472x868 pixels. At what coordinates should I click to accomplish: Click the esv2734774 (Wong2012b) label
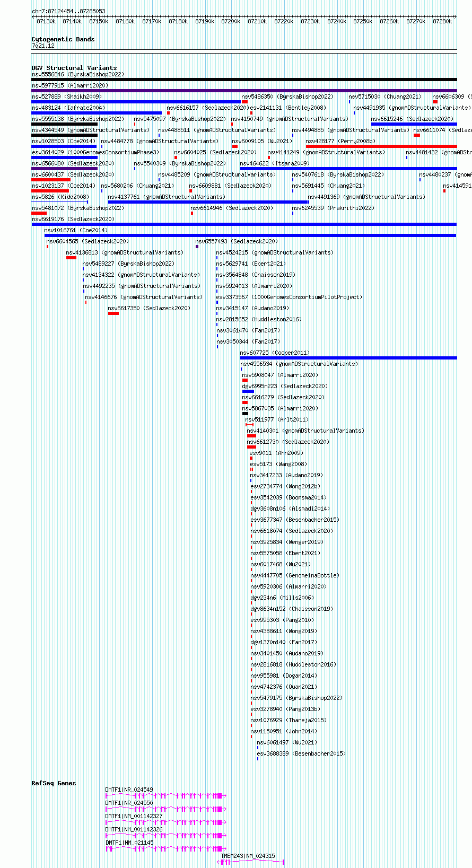pyautogui.click(x=286, y=486)
